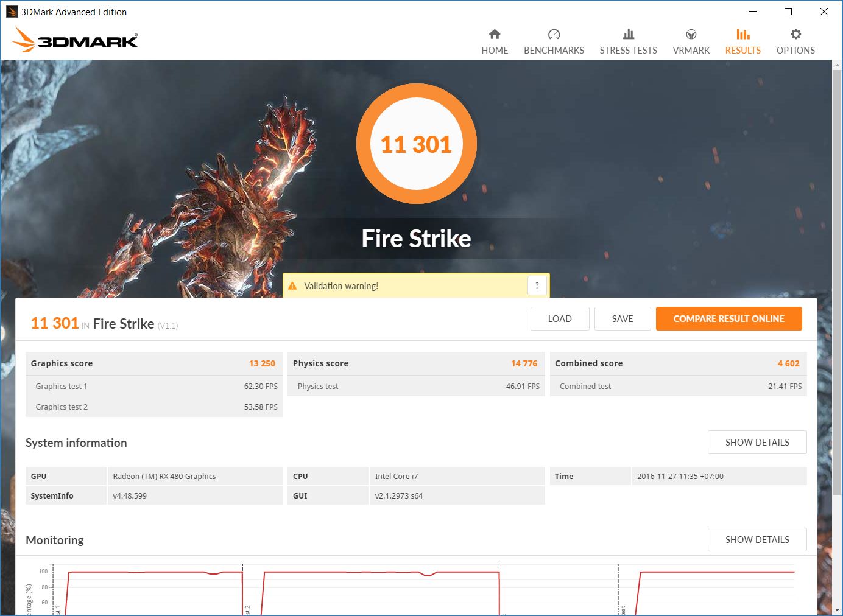
Task: Click the Home house icon
Action: click(x=495, y=34)
